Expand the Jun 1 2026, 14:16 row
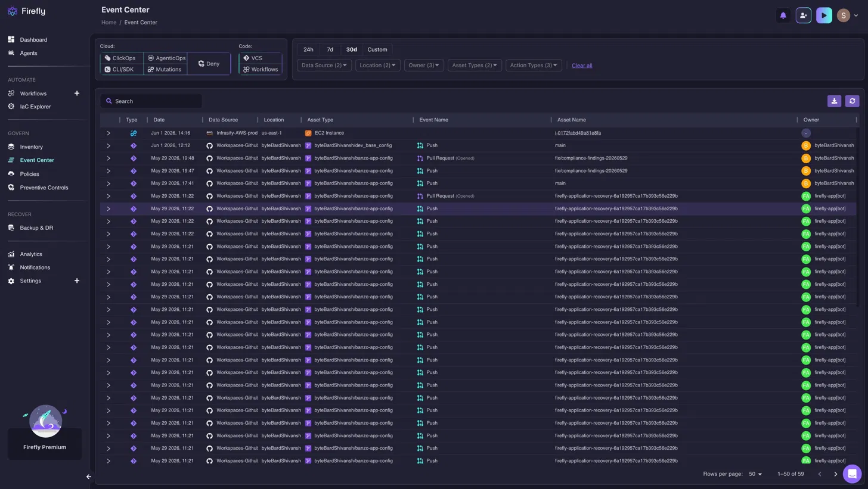The width and height of the screenshot is (868, 489). (x=108, y=133)
